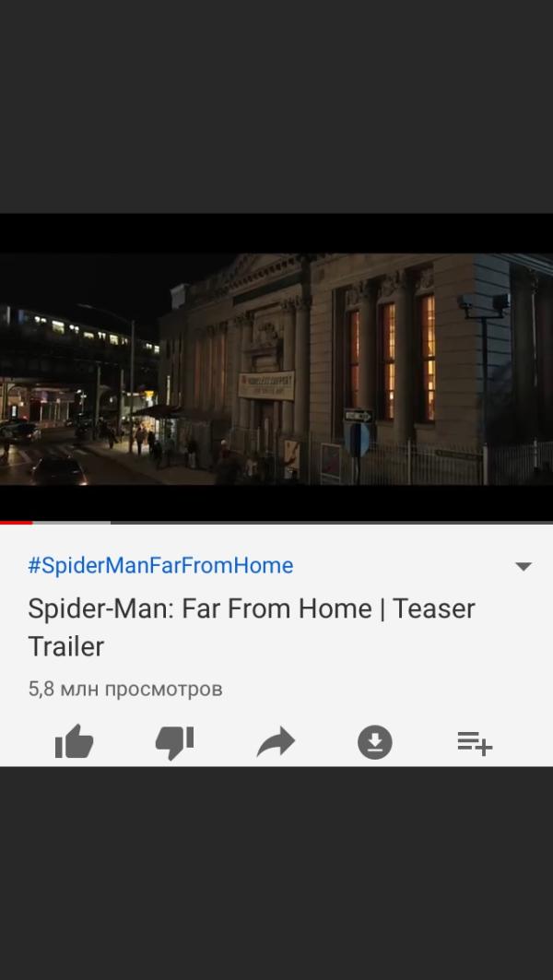Download the video for offline viewing
553x980 pixels.
tap(375, 742)
